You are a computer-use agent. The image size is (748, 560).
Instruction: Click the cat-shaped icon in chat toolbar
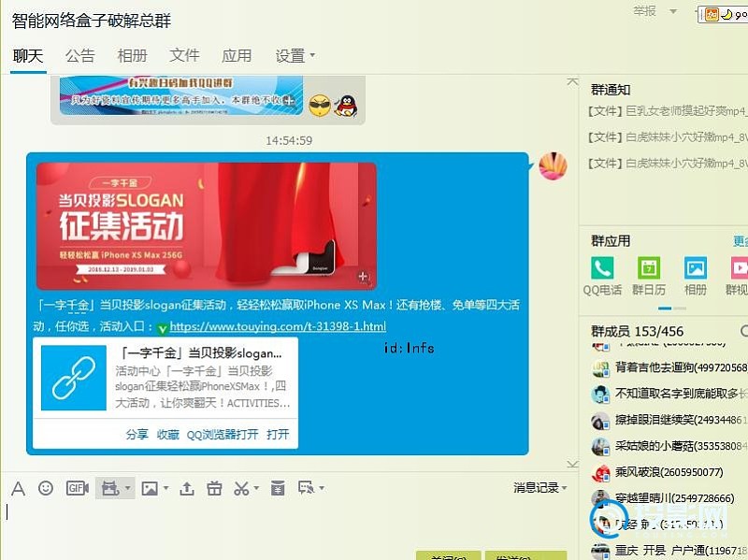point(110,488)
